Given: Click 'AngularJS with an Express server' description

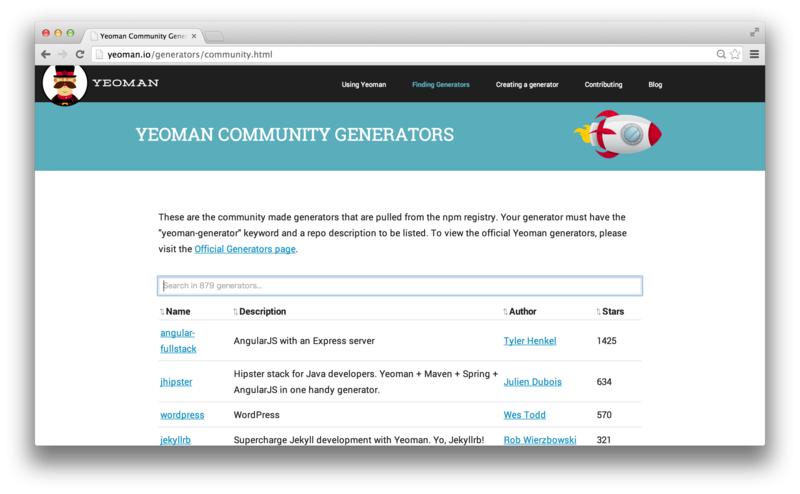Looking at the screenshot, I should tap(304, 341).
